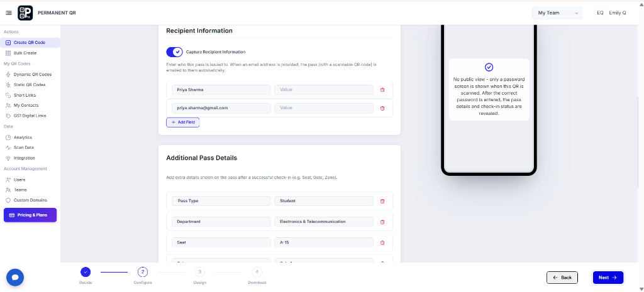Click the Integration bulb icon

[8, 158]
